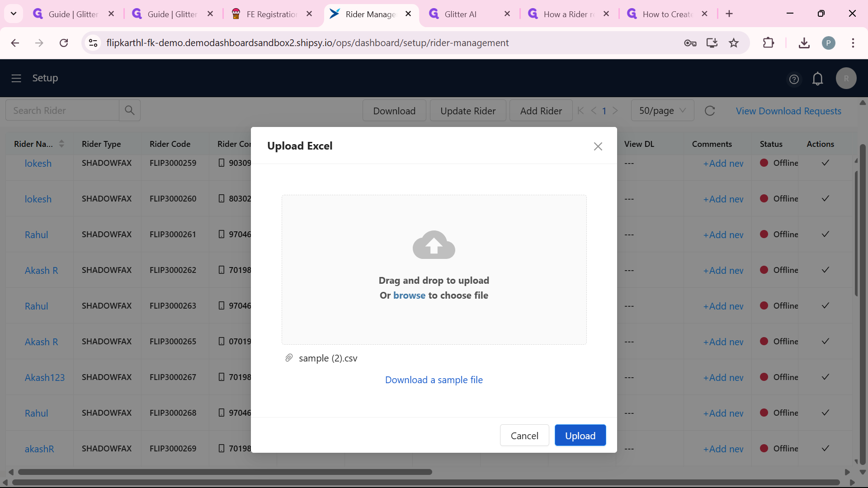
Task: Go back in the browser
Action: (15, 43)
